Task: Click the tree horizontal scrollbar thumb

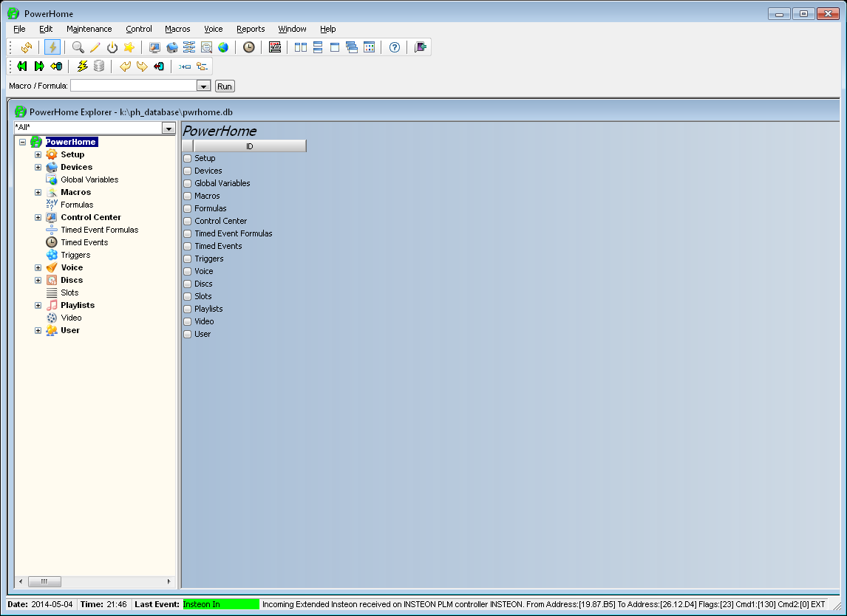Action: 44,581
